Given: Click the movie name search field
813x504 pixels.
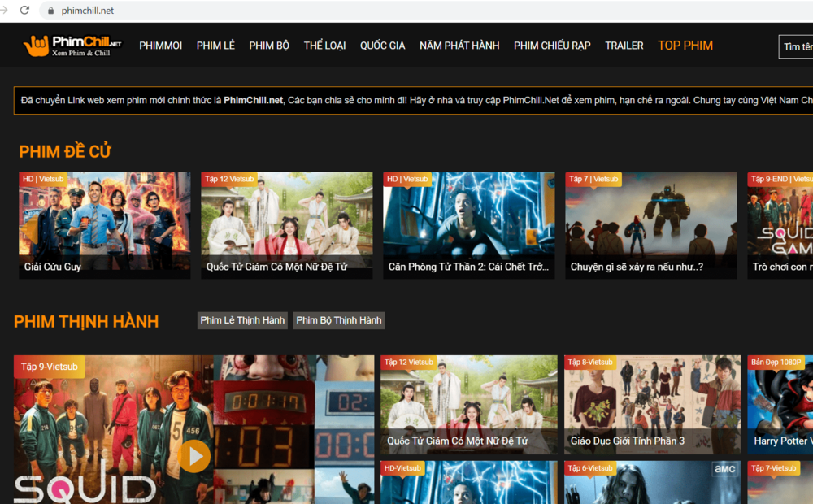Looking at the screenshot, I should pyautogui.click(x=796, y=46).
